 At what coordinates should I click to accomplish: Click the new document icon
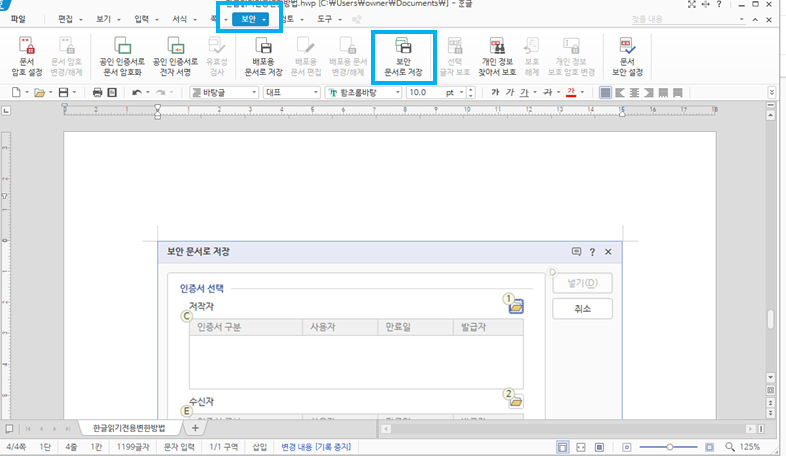[17, 92]
